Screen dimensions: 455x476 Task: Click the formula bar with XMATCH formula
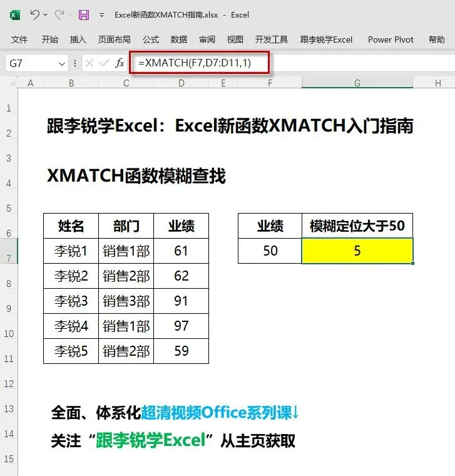pos(292,63)
